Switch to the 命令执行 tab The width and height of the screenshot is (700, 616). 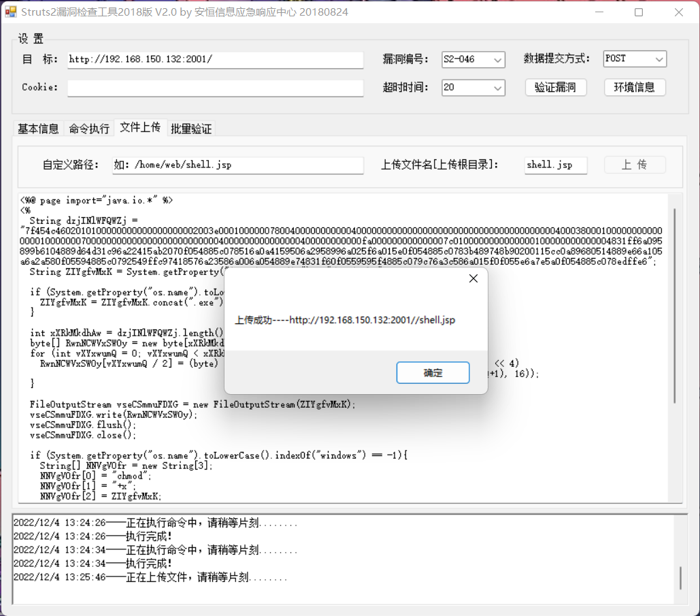pyautogui.click(x=89, y=129)
